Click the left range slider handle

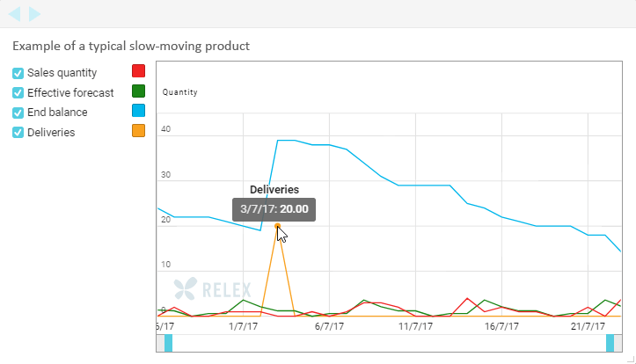(x=168, y=344)
